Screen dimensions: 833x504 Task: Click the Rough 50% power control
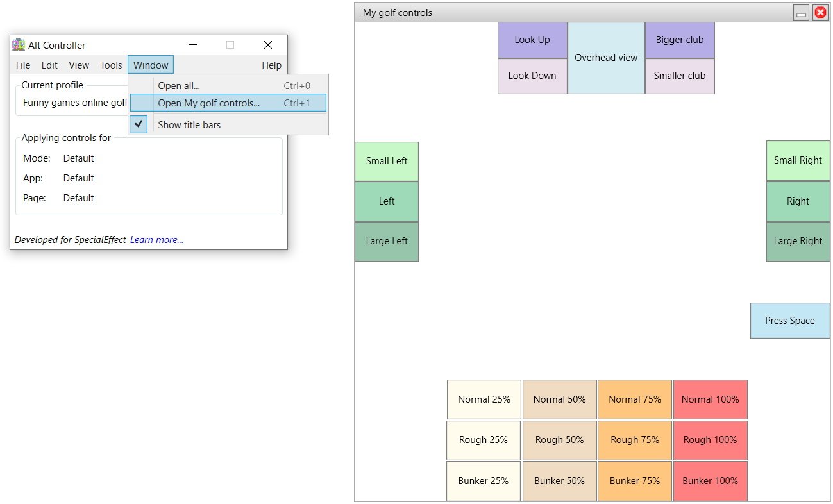(x=559, y=440)
